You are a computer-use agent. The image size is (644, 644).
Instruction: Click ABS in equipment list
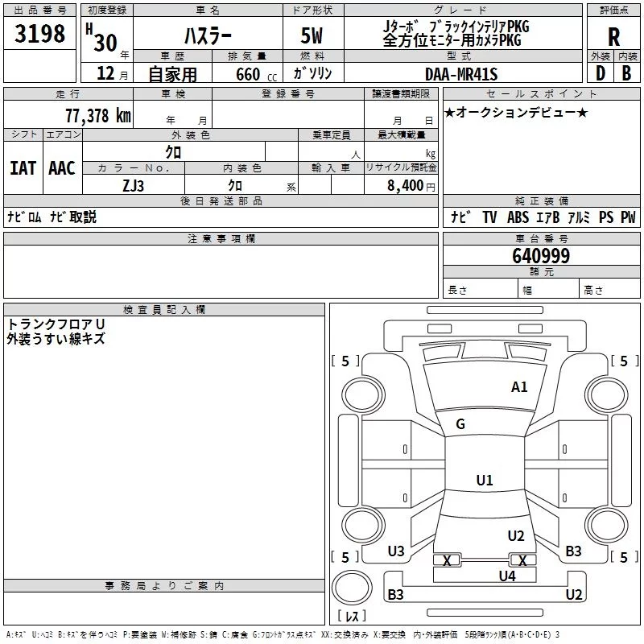pos(518,217)
